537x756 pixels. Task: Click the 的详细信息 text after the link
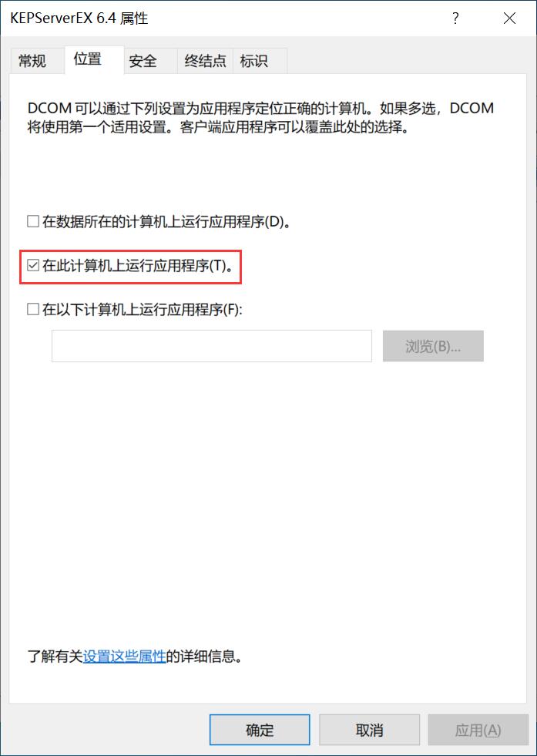(x=204, y=656)
